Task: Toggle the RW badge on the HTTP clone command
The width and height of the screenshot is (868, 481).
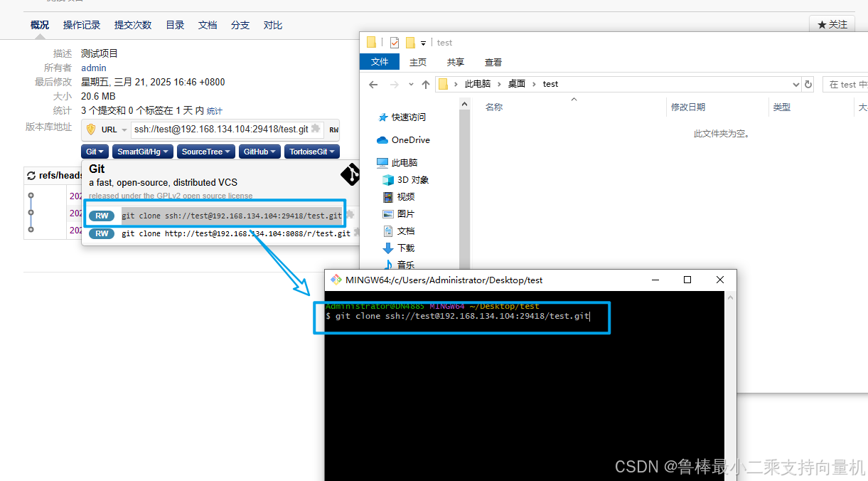Action: [x=101, y=233]
